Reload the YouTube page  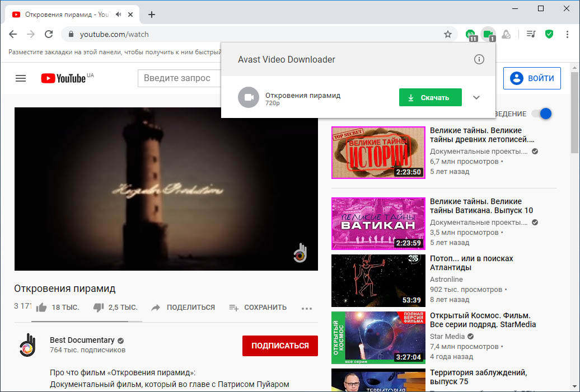[49, 34]
